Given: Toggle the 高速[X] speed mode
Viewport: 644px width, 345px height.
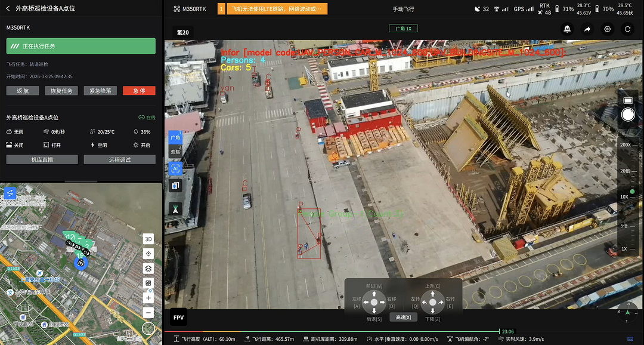Looking at the screenshot, I should 403,317.
